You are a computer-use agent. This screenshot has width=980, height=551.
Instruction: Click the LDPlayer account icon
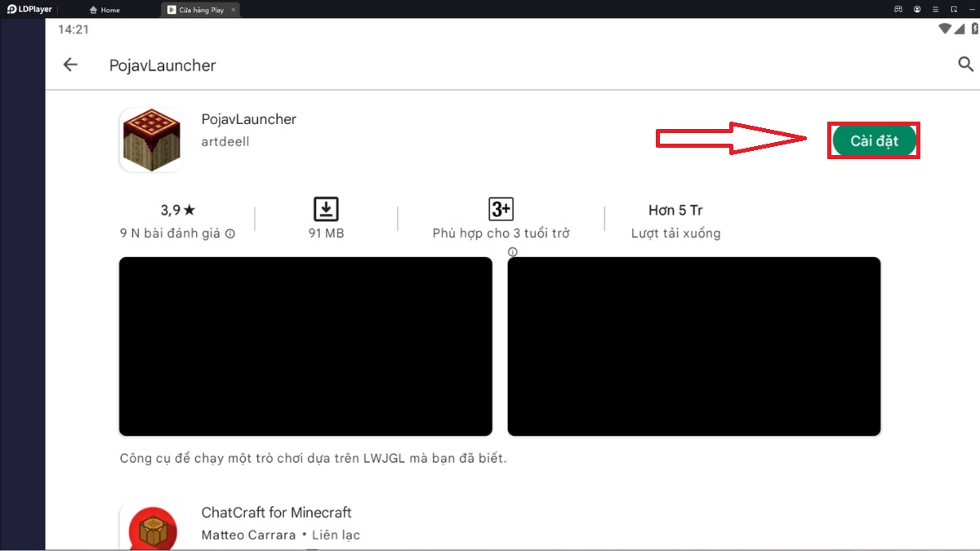[x=915, y=9]
